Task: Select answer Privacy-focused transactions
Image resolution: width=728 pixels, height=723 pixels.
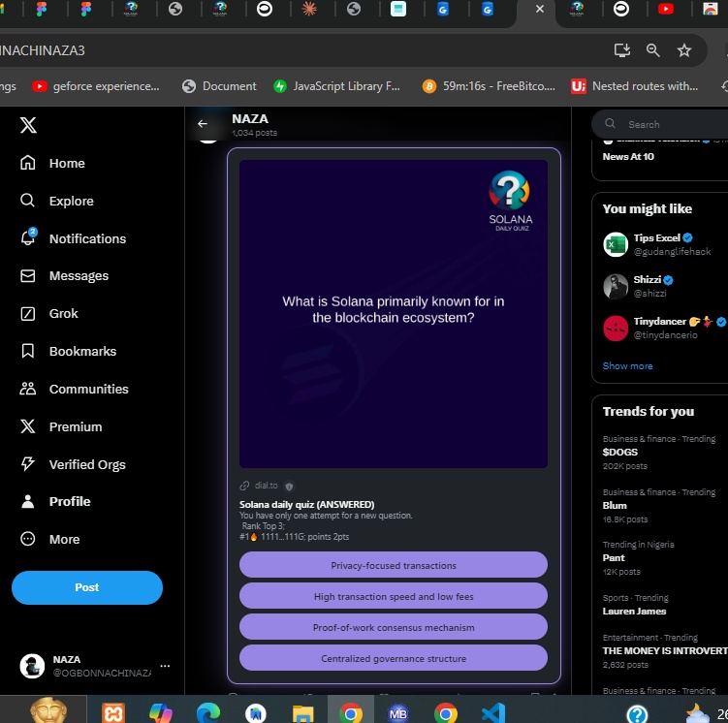Action: (394, 565)
